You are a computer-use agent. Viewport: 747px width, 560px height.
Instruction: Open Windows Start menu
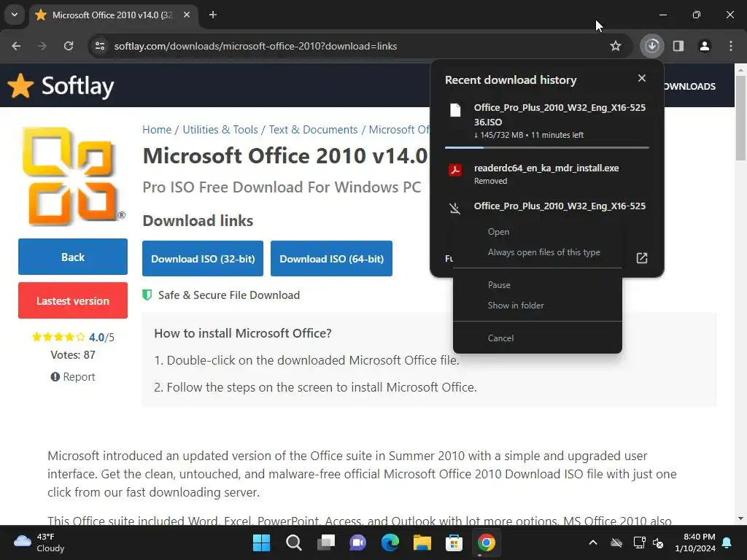click(x=261, y=542)
